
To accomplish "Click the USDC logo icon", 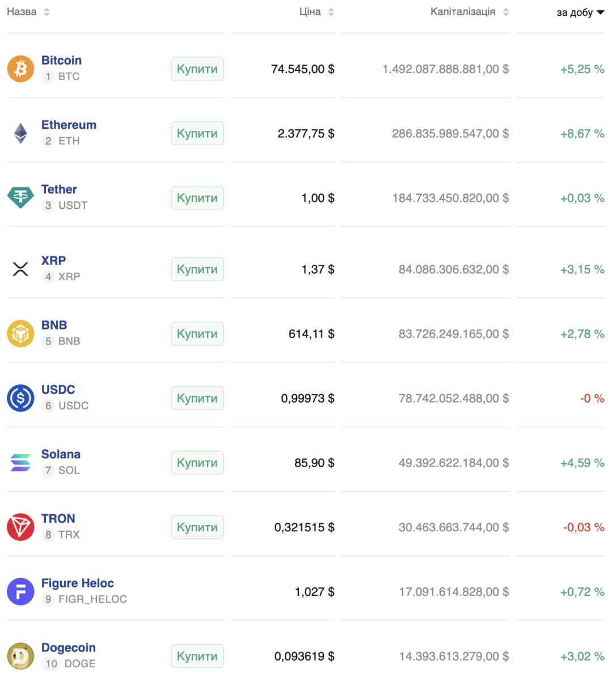I will click(20, 398).
